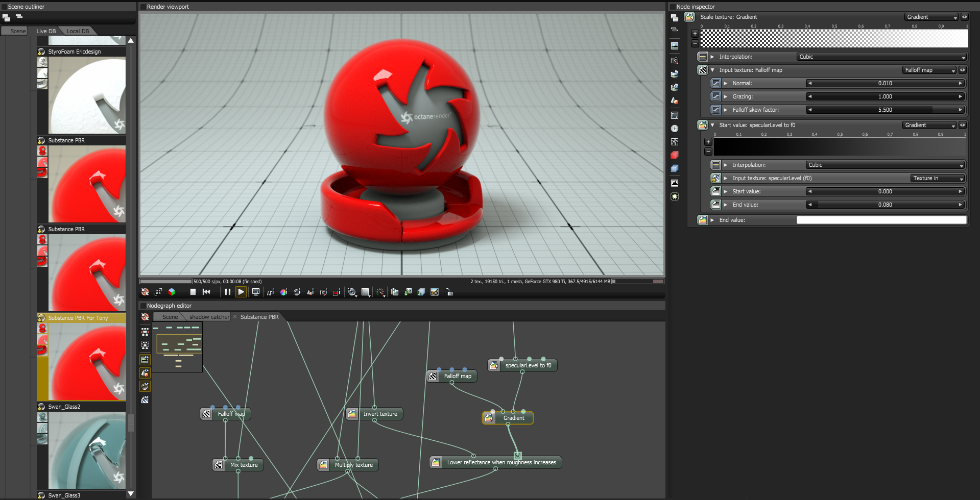Image resolution: width=980 pixels, height=500 pixels.
Task: Toggle the viewport resolution lock
Action: 449,292
